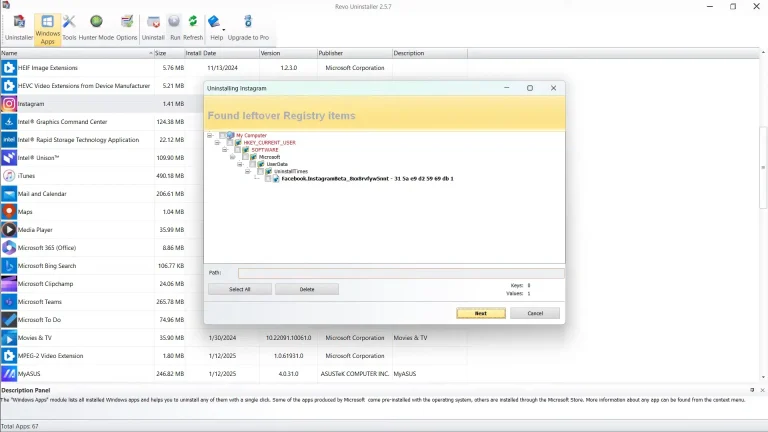
Task: Open the Help dropdown arrow
Action: (x=224, y=30)
